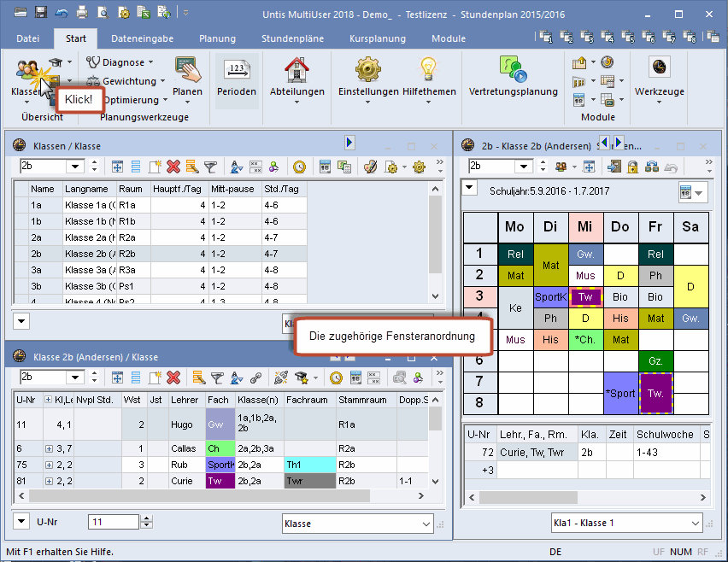The image size is (728, 562).
Task: Click clock icon in Klassen window toolbar
Action: tap(299, 167)
